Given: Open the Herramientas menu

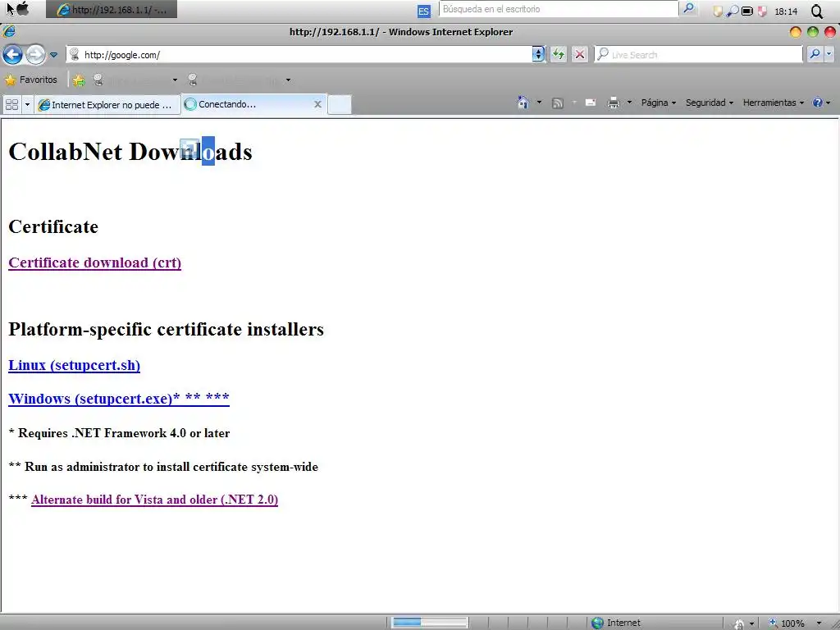Looking at the screenshot, I should [773, 103].
